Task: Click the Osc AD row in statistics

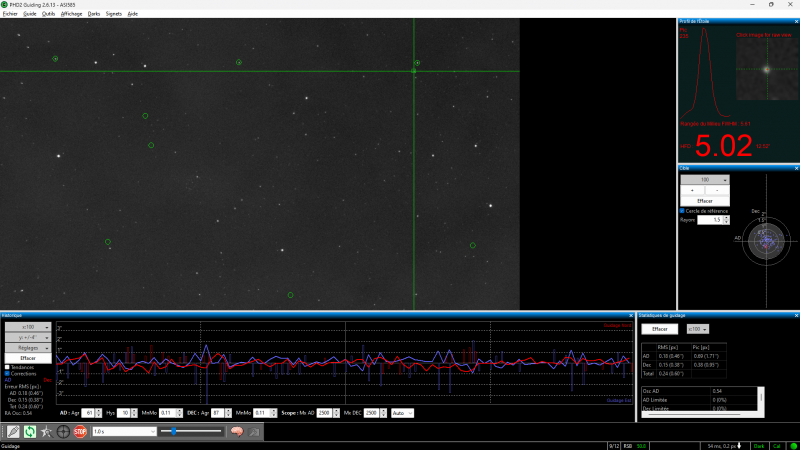Action: pyautogui.click(x=699, y=391)
